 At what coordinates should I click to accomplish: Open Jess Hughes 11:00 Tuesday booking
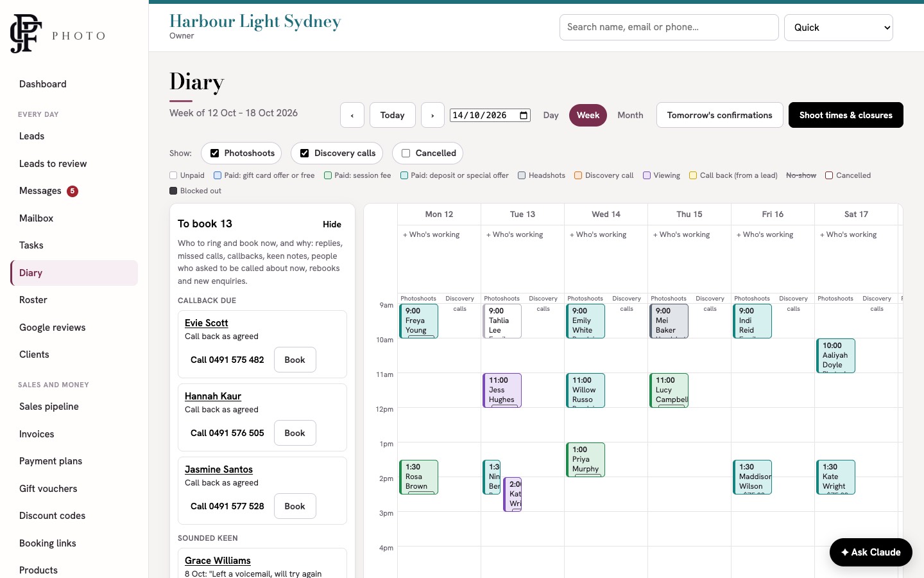(x=502, y=390)
